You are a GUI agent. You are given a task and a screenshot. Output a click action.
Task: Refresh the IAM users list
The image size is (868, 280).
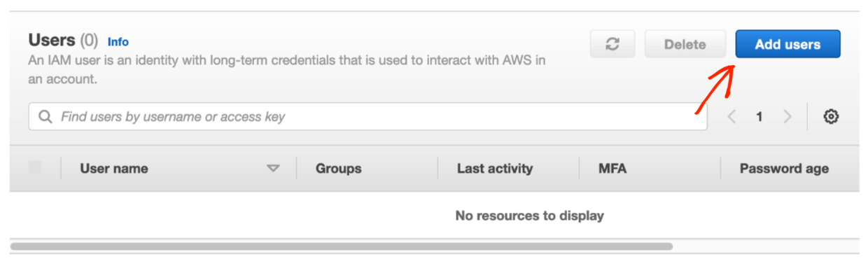coord(612,44)
